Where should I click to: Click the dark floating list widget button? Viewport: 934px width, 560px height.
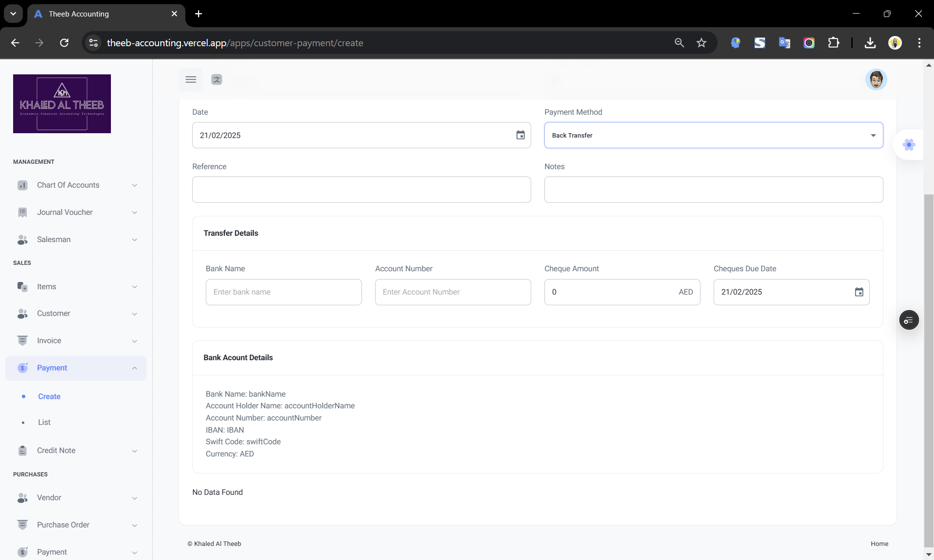[x=909, y=320]
